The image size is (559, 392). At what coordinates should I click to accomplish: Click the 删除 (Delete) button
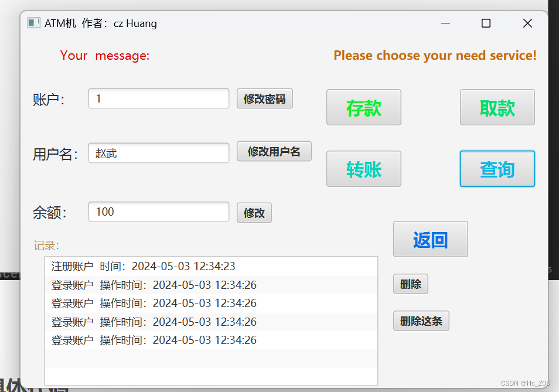(410, 284)
